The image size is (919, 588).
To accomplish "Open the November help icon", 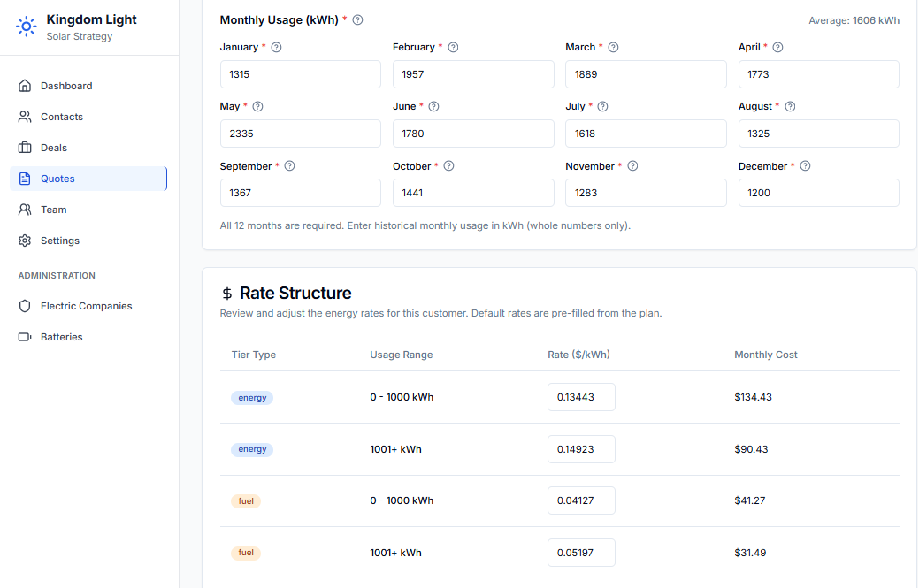I will 632,165.
